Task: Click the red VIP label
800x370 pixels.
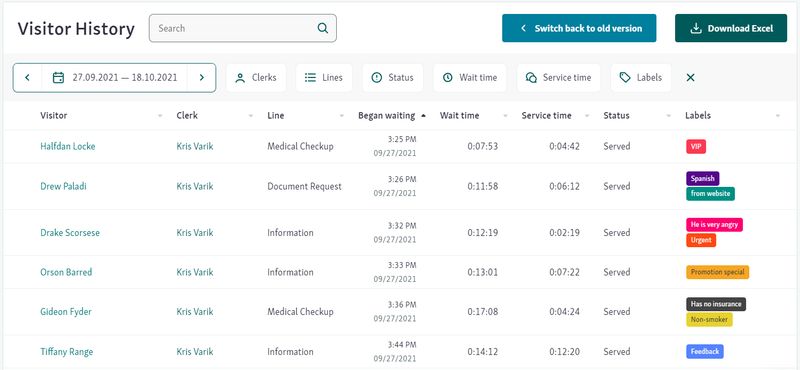Action: 696,146
